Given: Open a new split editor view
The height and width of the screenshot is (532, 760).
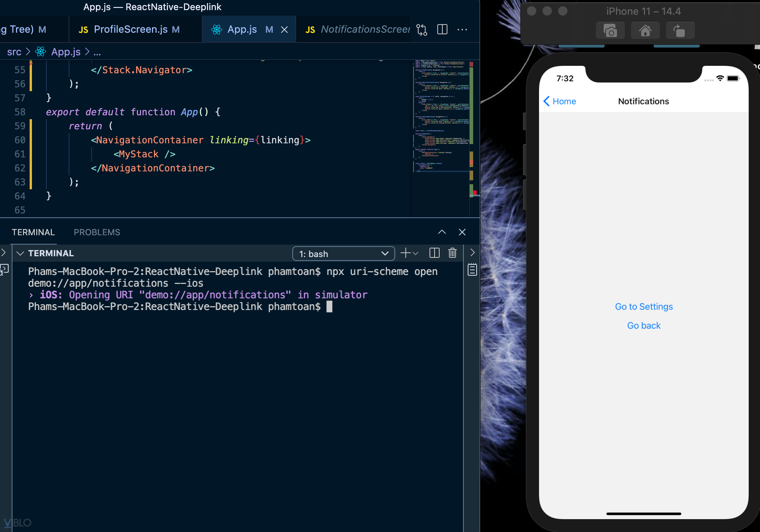Looking at the screenshot, I should (442, 29).
